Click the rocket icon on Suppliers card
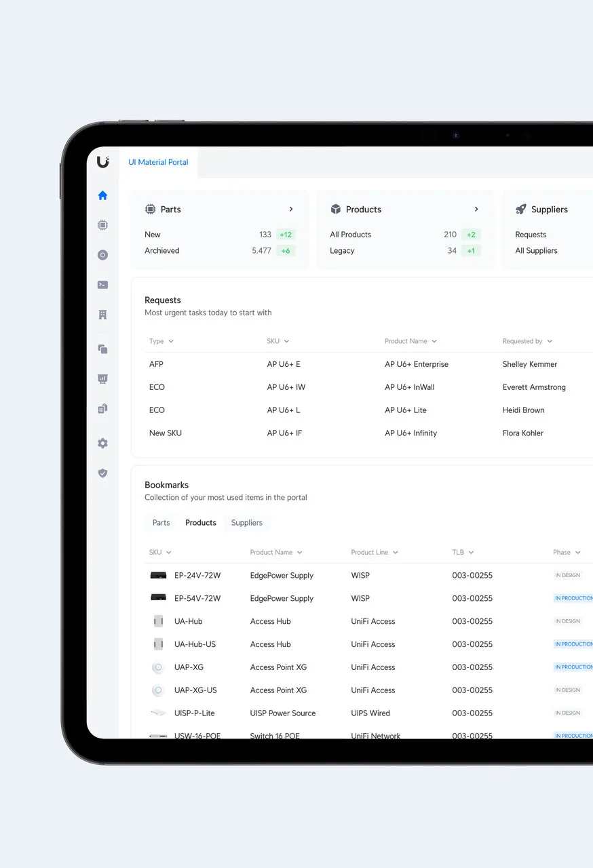The width and height of the screenshot is (593, 868). tap(520, 210)
